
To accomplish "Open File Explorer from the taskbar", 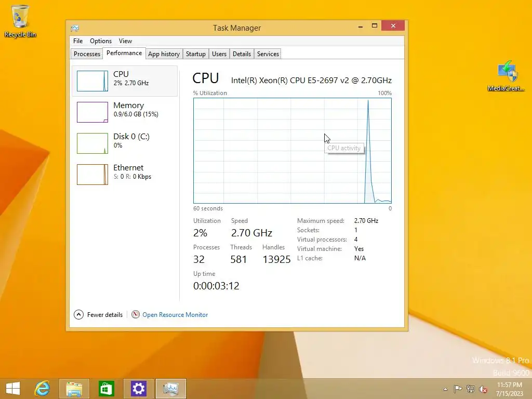I will pos(74,389).
